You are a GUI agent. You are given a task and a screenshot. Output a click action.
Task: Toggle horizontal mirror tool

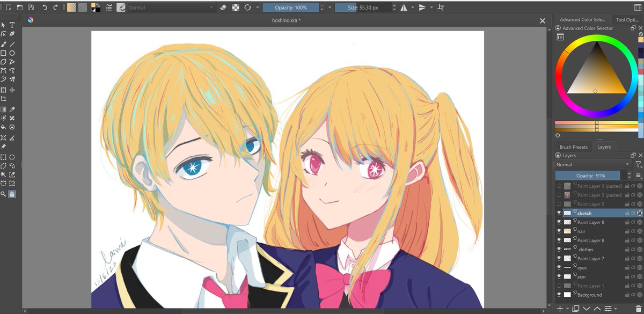coord(404,8)
